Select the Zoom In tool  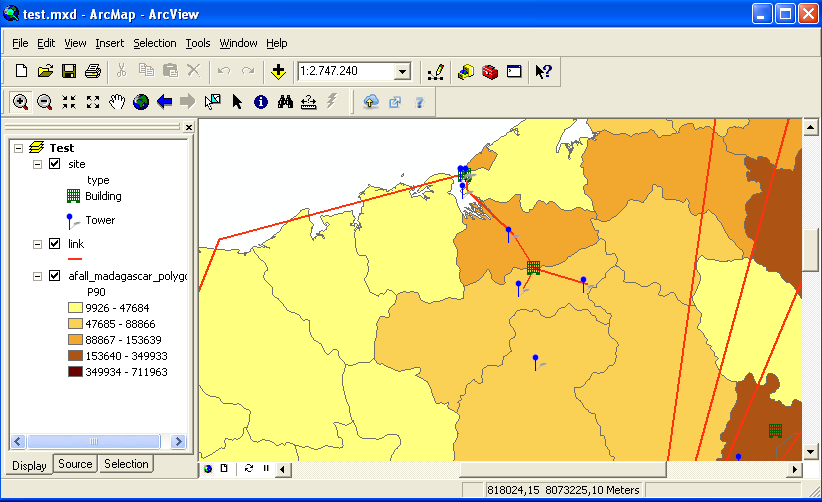point(21,102)
